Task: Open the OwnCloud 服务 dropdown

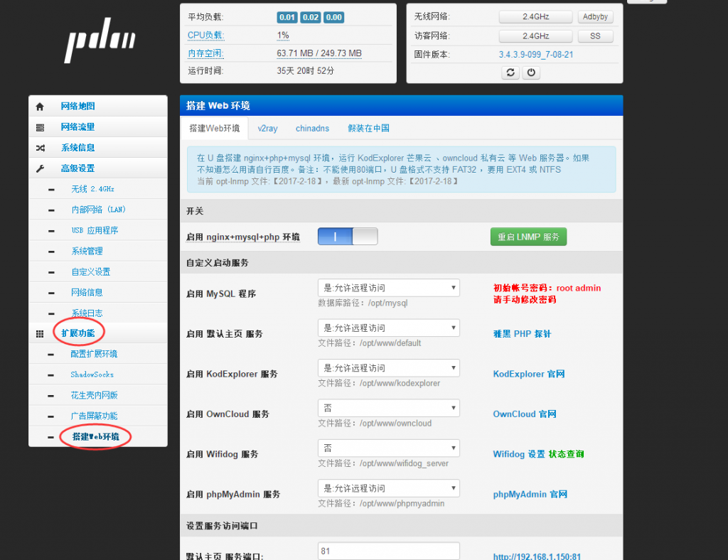Action: [x=388, y=408]
